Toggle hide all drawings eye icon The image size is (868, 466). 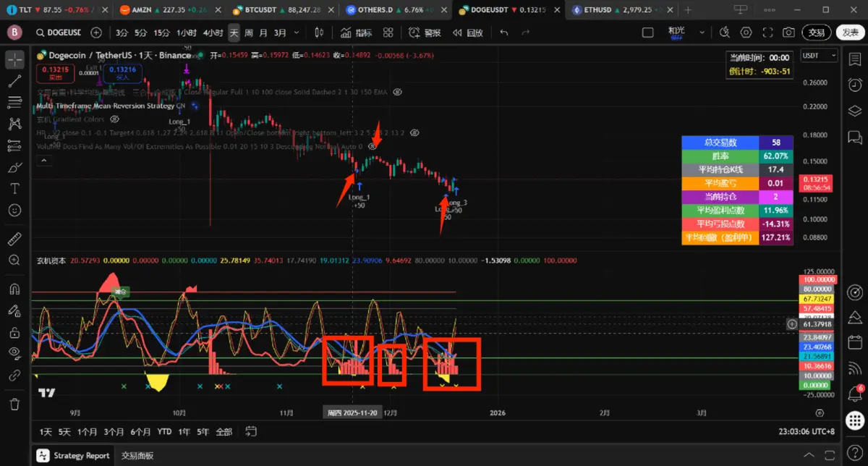pos(14,354)
